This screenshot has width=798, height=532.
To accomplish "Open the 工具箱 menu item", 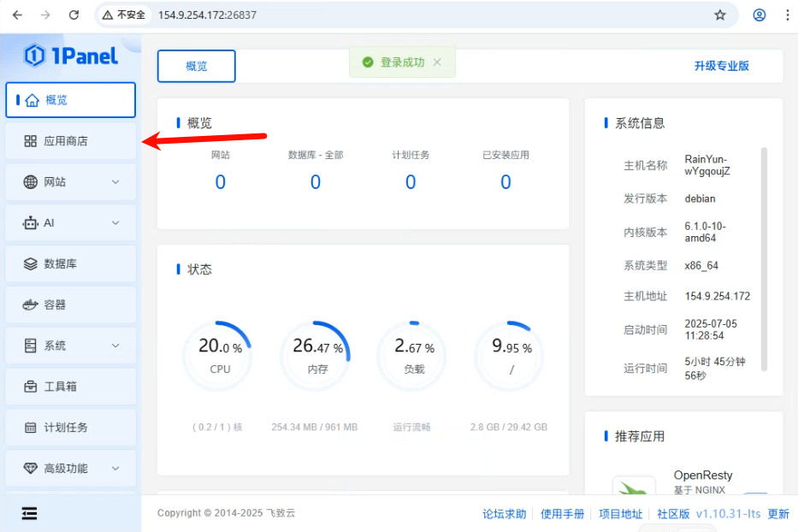I will 71,387.
